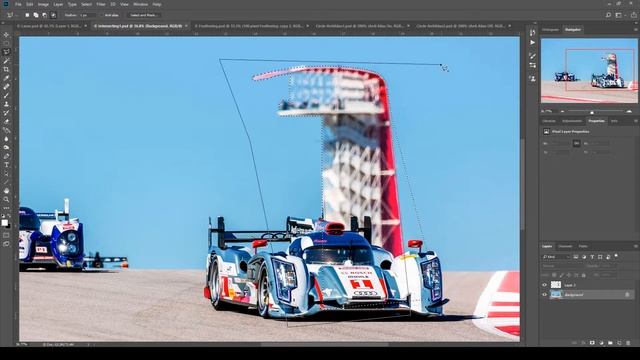
Task: Open the File menu
Action: pos(18,4)
